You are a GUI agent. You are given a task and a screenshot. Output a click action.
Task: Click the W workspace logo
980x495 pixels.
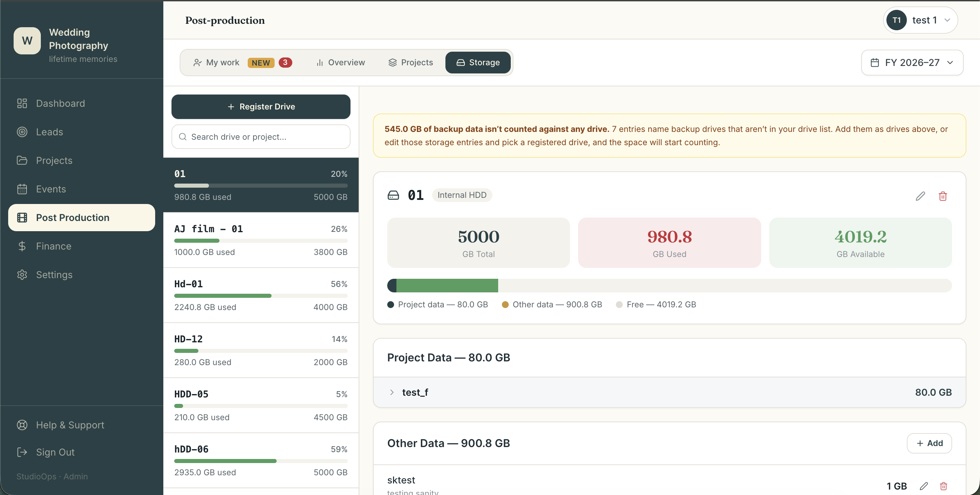click(x=27, y=41)
